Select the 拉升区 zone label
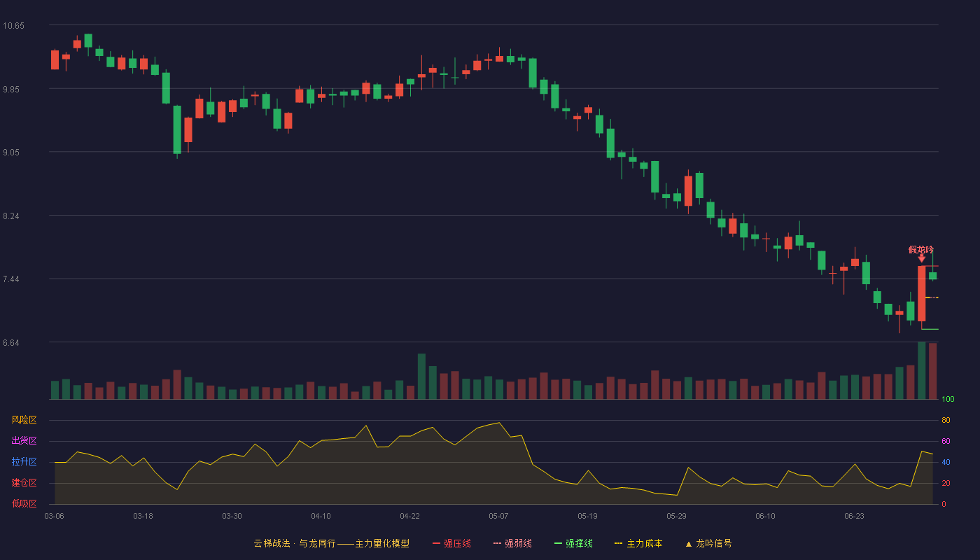Image resolution: width=980 pixels, height=560 pixels. click(24, 462)
